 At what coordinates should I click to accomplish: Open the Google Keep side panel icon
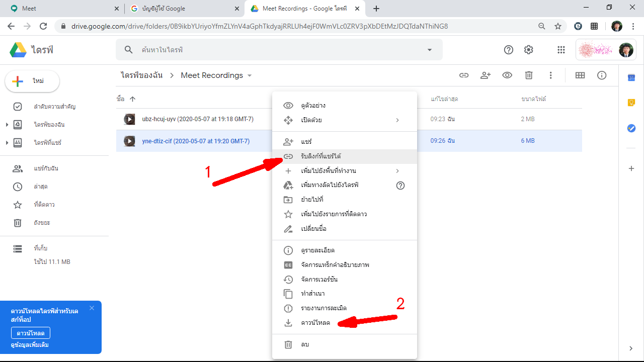(631, 103)
